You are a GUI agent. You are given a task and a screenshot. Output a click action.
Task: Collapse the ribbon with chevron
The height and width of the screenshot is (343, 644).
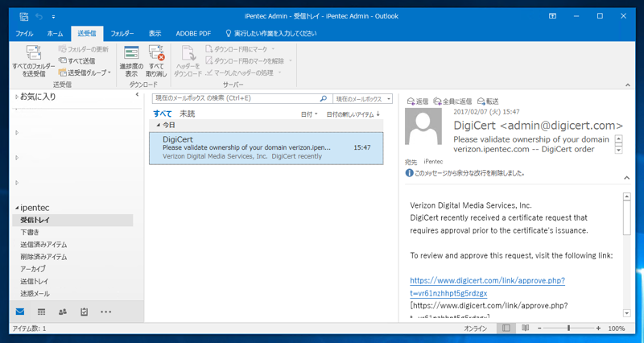(x=628, y=85)
